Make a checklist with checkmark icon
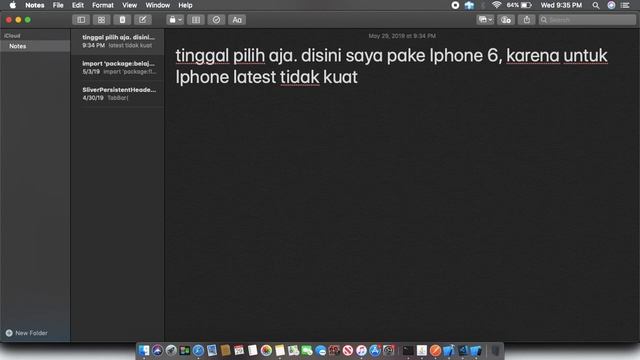 point(216,20)
